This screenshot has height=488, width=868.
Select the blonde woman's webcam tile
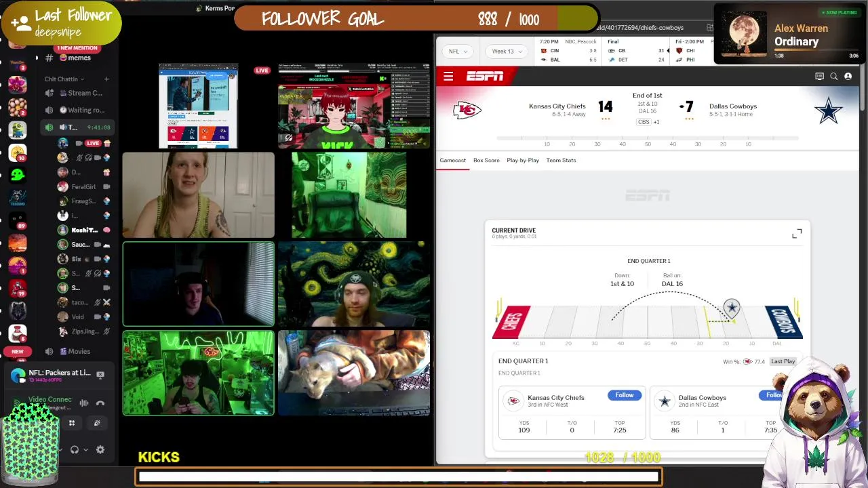[x=199, y=195]
